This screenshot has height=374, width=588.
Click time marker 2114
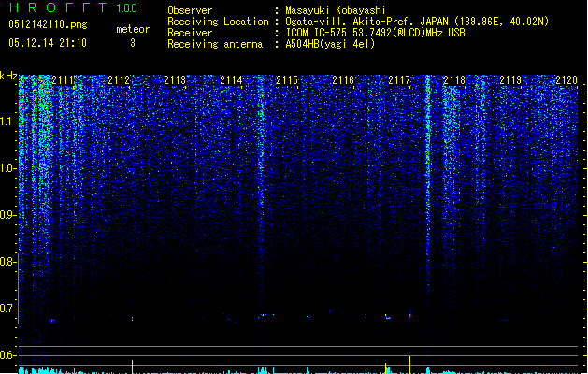coord(231,80)
